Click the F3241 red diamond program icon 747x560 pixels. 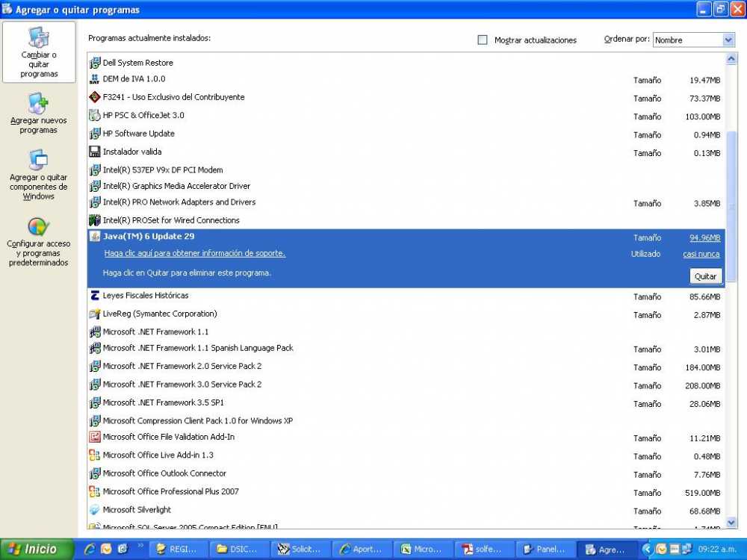click(95, 97)
